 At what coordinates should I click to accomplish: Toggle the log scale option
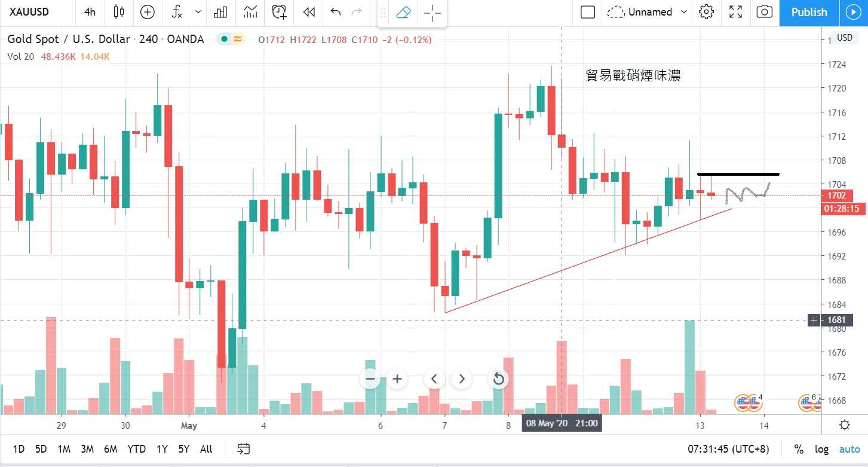822,449
